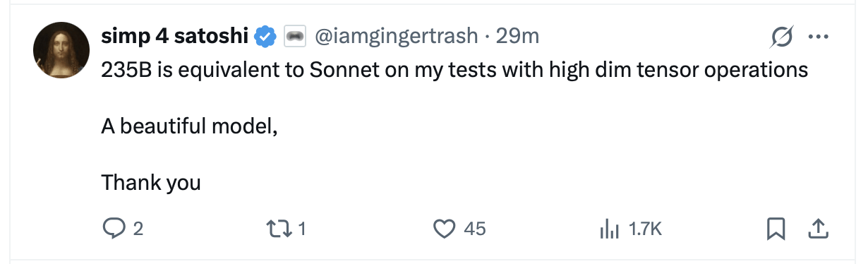
Task: Open view analytics bar chart icon
Action: (608, 229)
